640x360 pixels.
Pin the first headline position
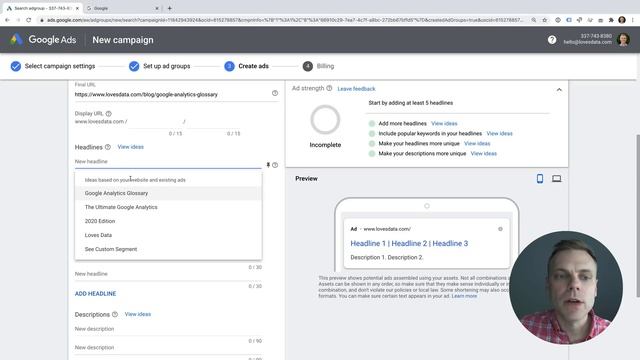(x=268, y=165)
